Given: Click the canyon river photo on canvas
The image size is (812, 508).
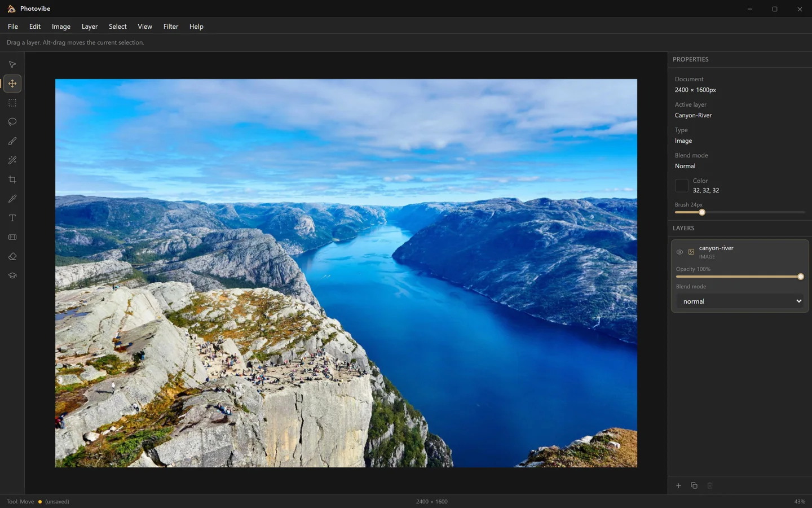Looking at the screenshot, I should click(x=346, y=273).
